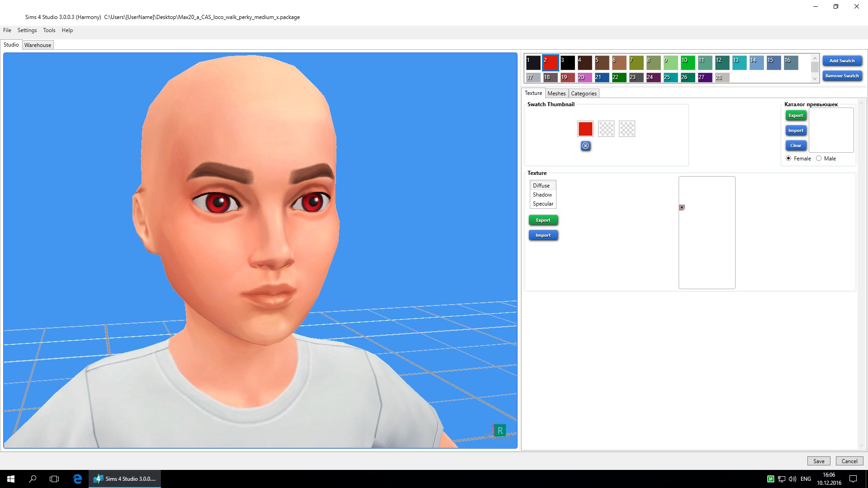This screenshot has width=868, height=488.
Task: Select the second empty swatch thumbnail slot
Action: pyautogui.click(x=606, y=129)
